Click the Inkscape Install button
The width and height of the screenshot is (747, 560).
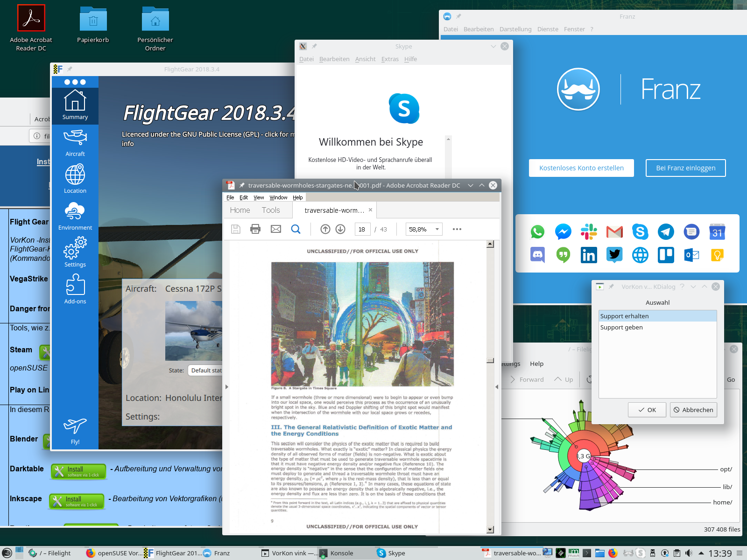[x=77, y=501]
